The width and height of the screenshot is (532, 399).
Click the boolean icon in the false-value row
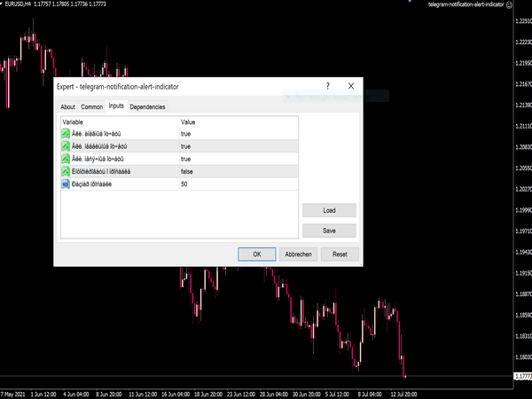(66, 171)
